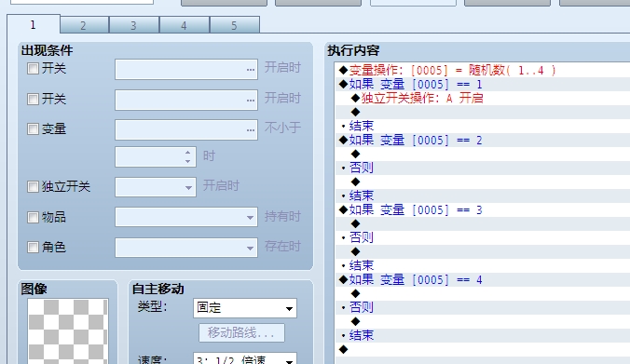The image size is (630, 364).
Task: Select the 结束 line after the == 3 branch
Action: pyautogui.click(x=482, y=265)
